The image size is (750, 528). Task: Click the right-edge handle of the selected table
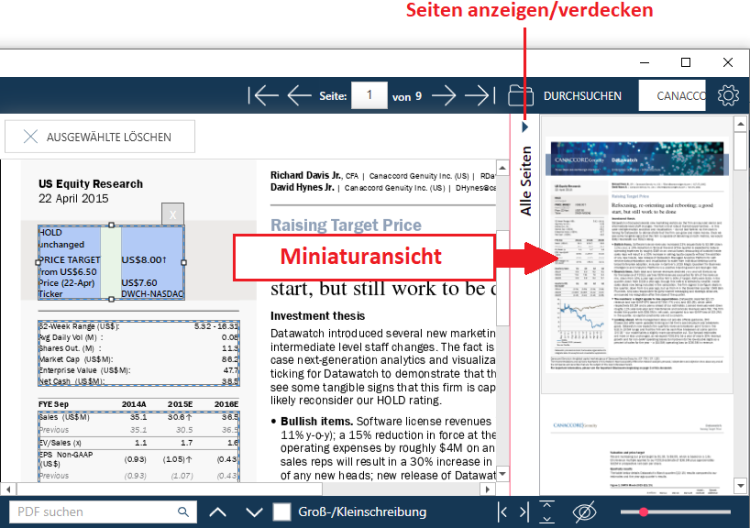click(184, 262)
